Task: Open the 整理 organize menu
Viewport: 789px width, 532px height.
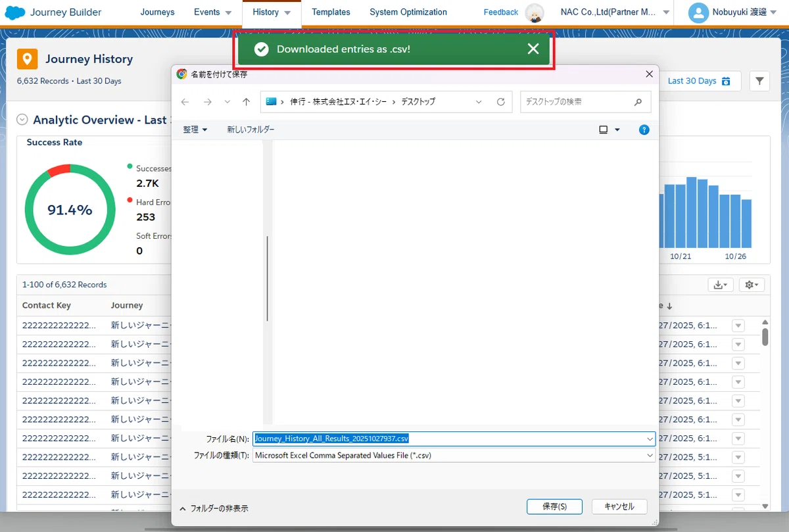Action: tap(195, 130)
